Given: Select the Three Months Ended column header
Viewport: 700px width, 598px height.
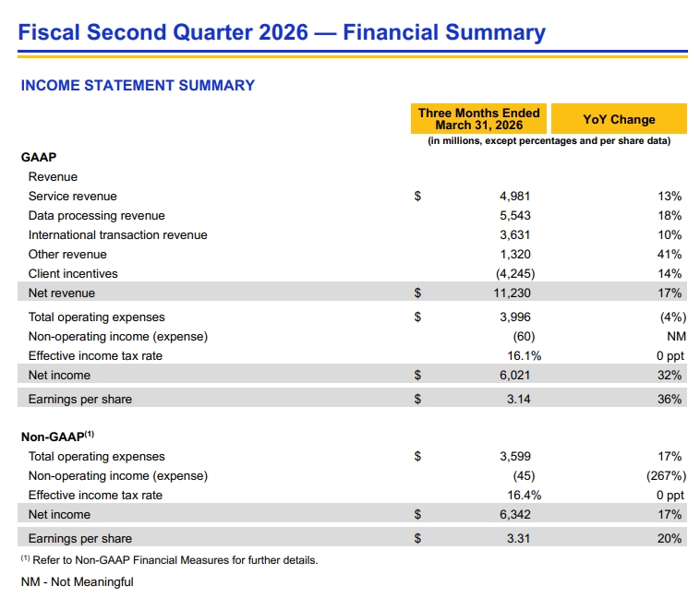Looking at the screenshot, I should point(478,119).
